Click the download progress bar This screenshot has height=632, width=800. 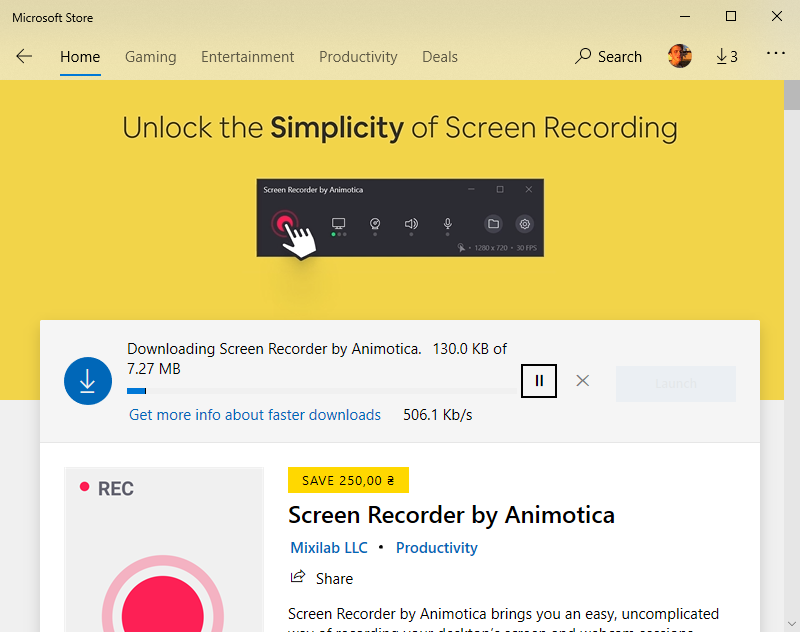click(322, 391)
